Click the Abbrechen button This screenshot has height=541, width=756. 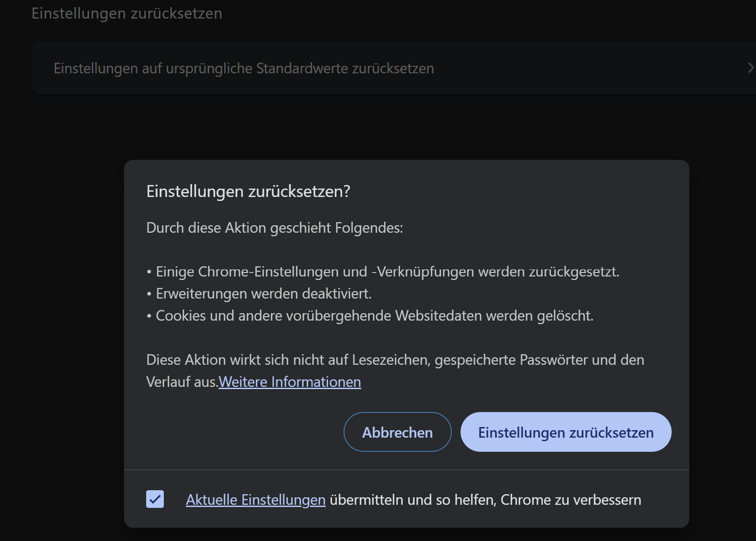pos(397,432)
